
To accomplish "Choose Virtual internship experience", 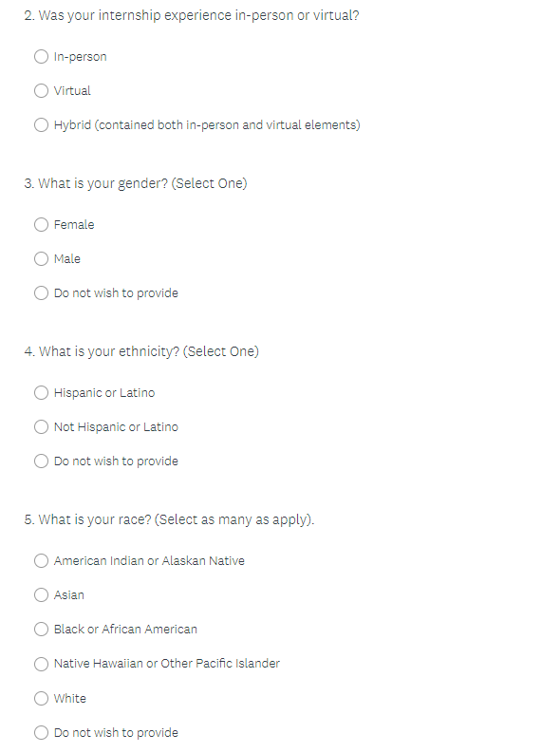I will pos(41,91).
